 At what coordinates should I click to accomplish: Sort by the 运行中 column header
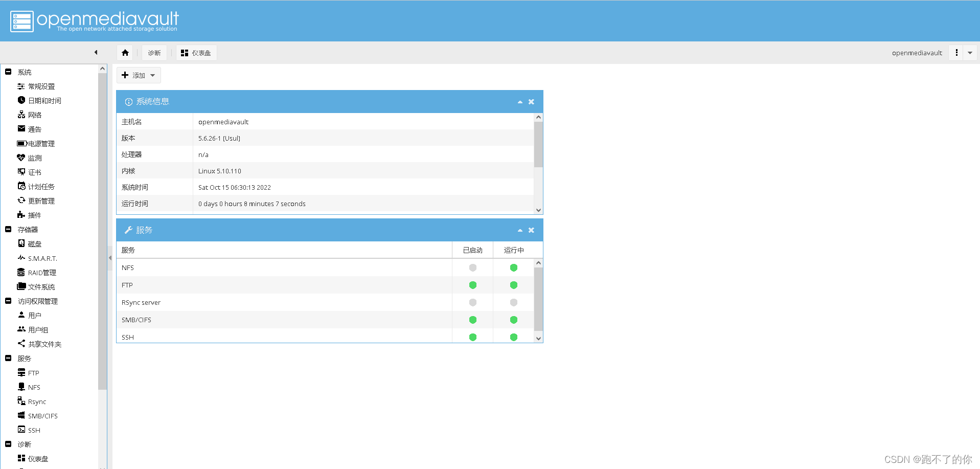pos(514,250)
